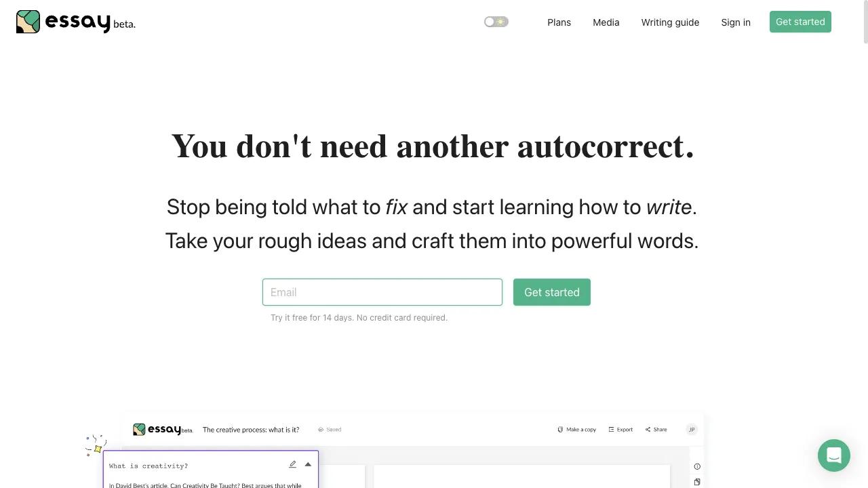Viewport: 868px width, 488px height.
Task: Click Get started beside the email field
Action: point(552,292)
